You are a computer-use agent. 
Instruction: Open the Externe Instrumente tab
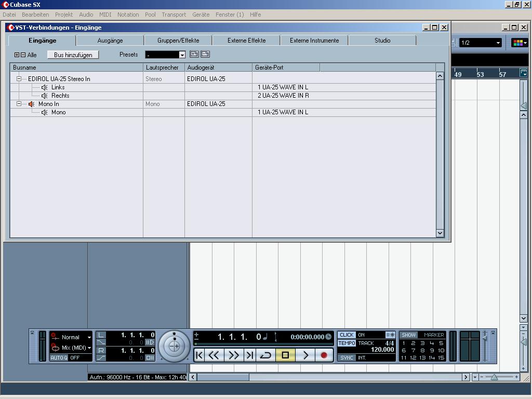[x=314, y=41]
